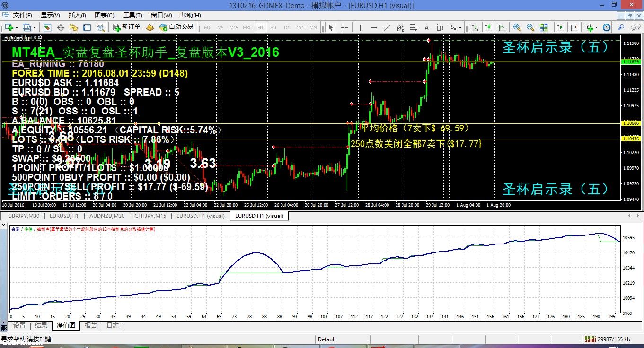This screenshot has width=644, height=348.
Task: Click the zoom out magnifier icon
Action: point(530,27)
